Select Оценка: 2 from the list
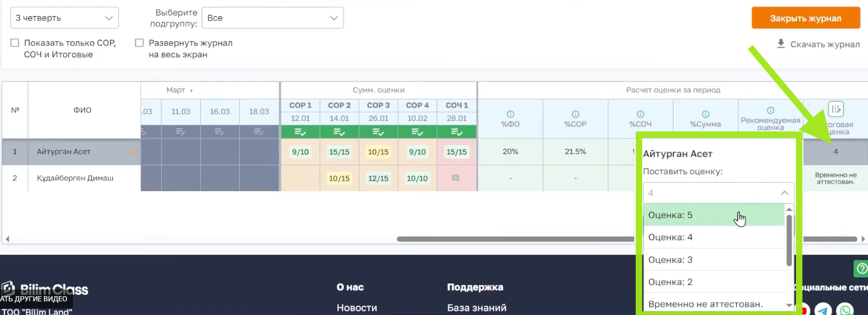Viewport: 868px width, 315px height. point(714,282)
